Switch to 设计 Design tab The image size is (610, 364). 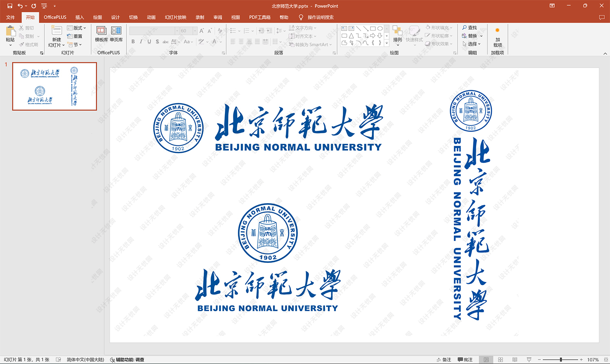(x=115, y=17)
